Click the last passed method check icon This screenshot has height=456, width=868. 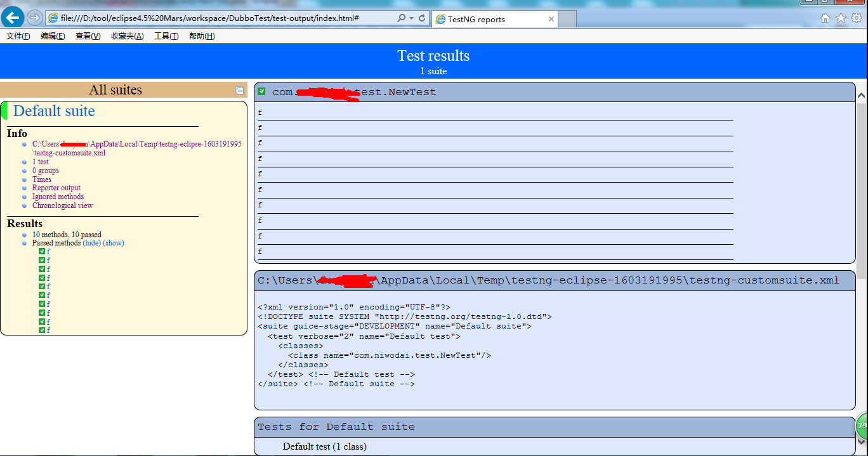tap(42, 330)
